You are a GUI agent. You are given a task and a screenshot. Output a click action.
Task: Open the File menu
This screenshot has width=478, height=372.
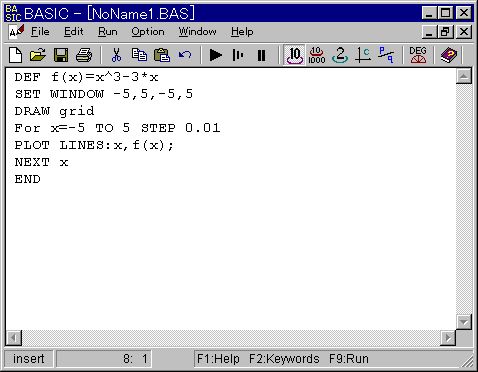pyautogui.click(x=40, y=32)
